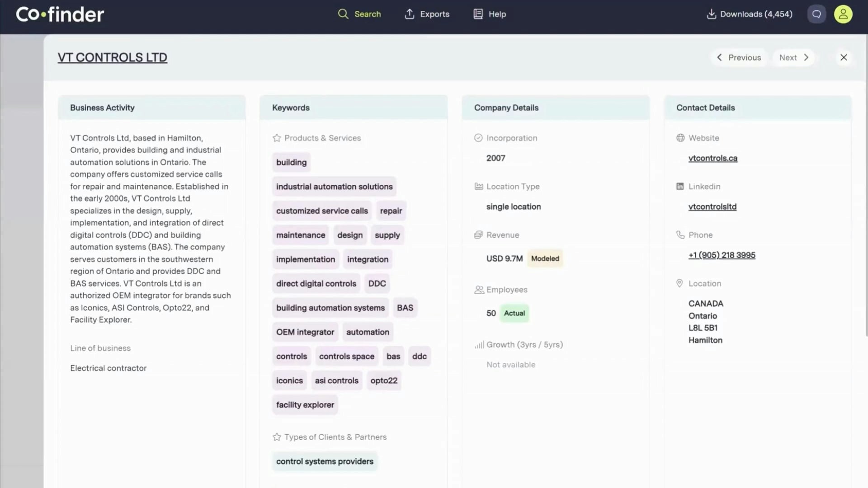
Task: Open the Help menu item
Action: [x=490, y=14]
